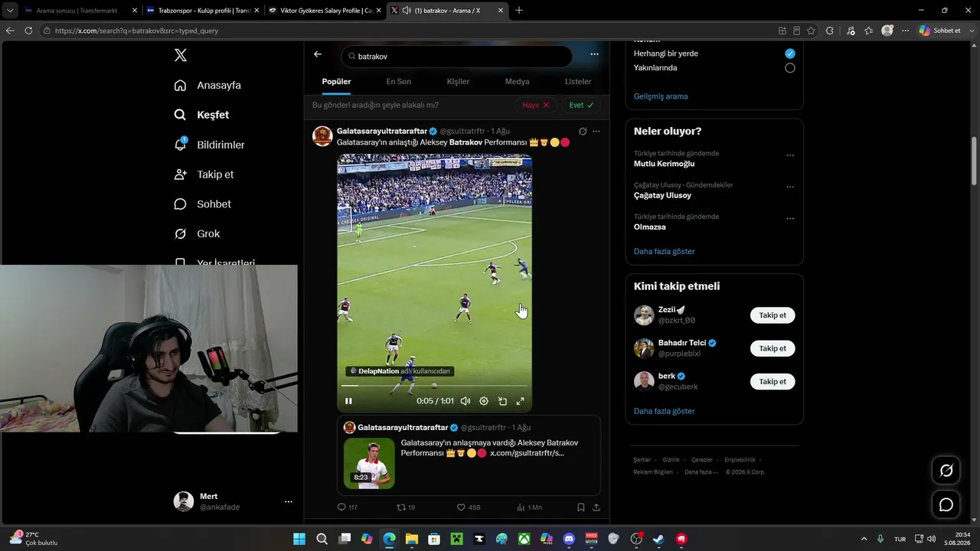Open more options for Mutlu Kerimoğlu trend

[x=790, y=155]
